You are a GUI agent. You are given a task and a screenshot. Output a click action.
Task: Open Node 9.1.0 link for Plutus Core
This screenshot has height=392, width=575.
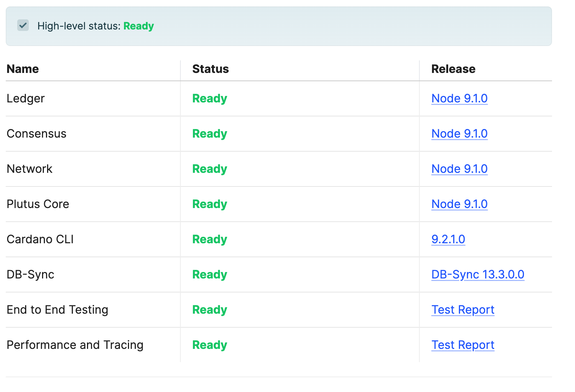459,204
